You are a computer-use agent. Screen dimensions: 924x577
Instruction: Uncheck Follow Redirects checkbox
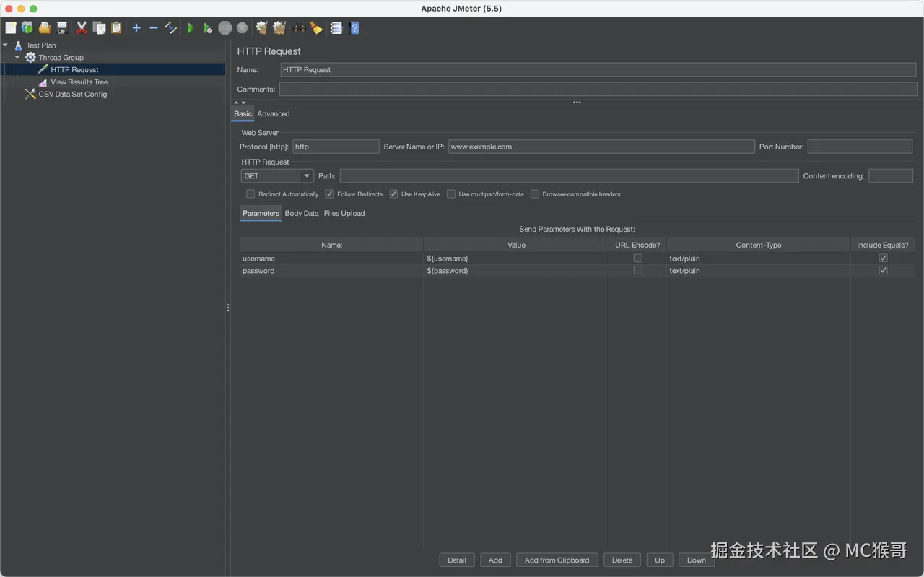click(329, 194)
